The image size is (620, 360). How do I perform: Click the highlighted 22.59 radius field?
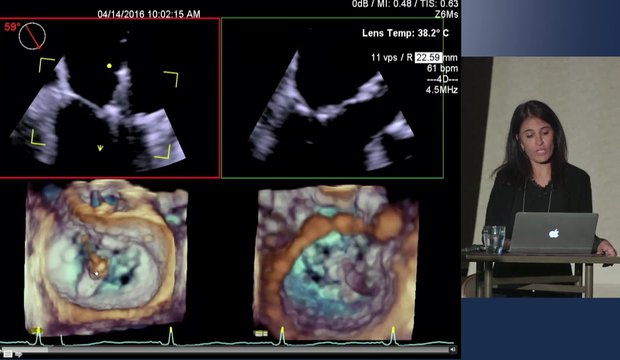coord(428,58)
